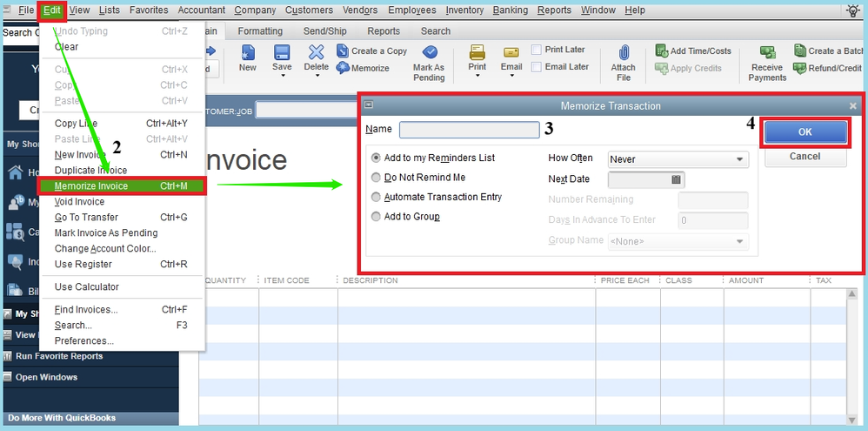Switch to the invoice Search tab
Screen dimensions: 868x431
[x=436, y=31]
